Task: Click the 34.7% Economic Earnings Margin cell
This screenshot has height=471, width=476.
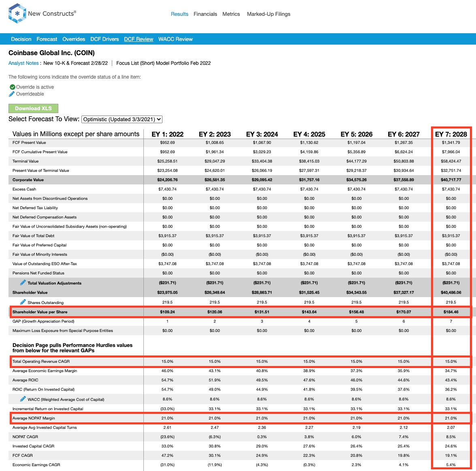Action: 451,371
